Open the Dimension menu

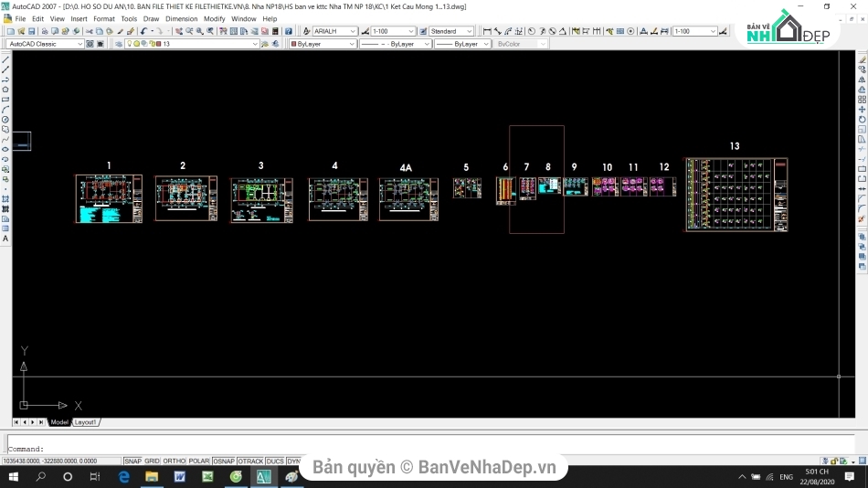(x=181, y=18)
